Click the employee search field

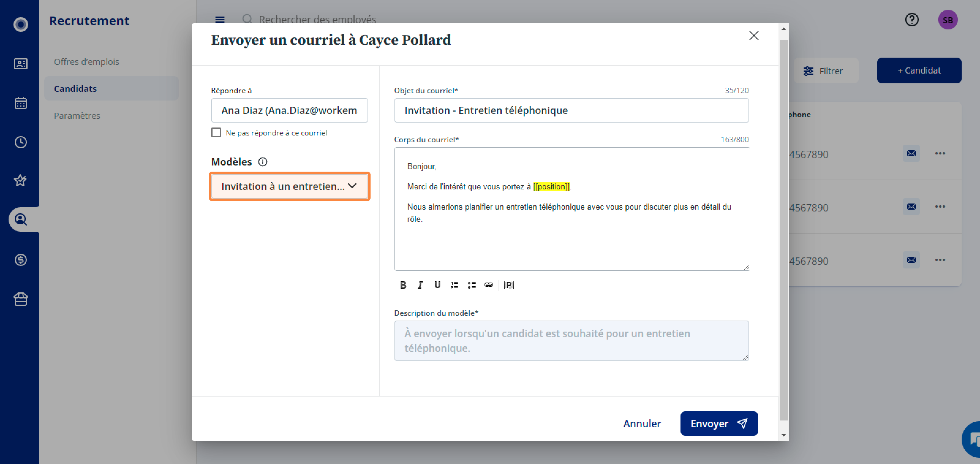click(x=317, y=19)
